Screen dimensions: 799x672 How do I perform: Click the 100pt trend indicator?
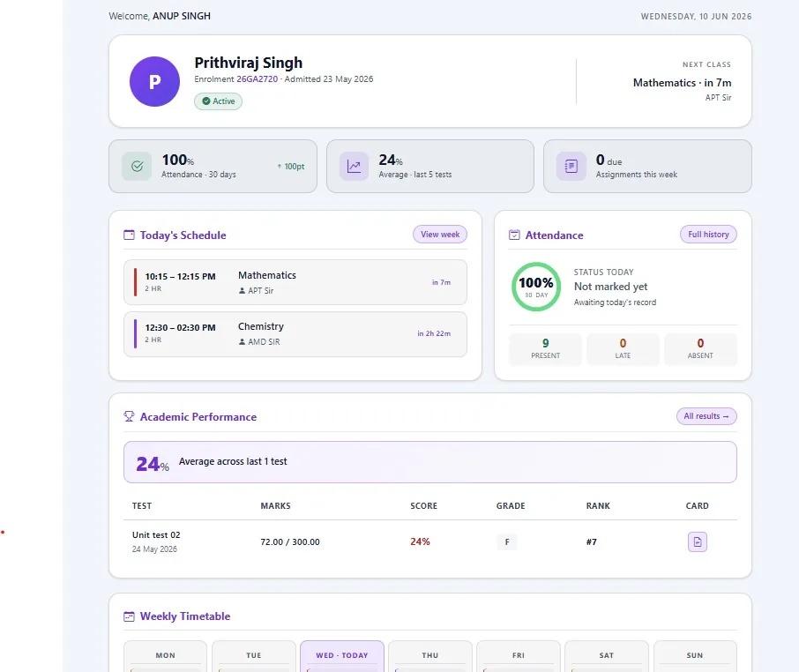point(290,167)
